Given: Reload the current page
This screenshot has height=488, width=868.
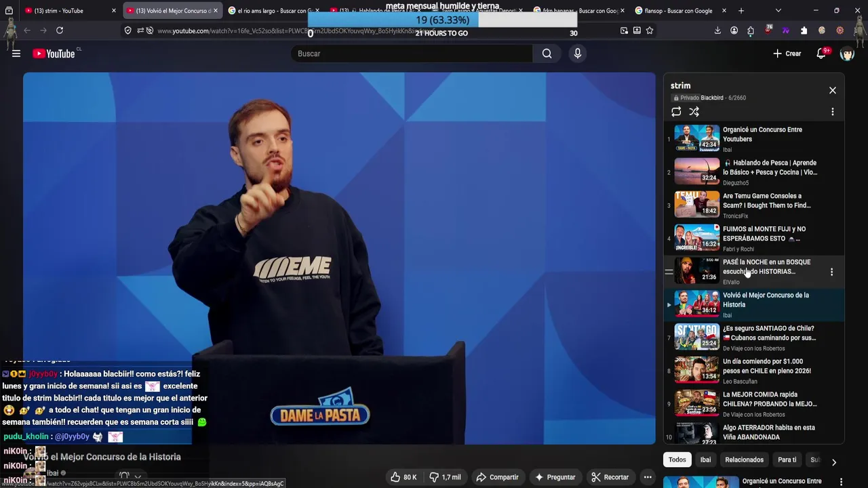Looking at the screenshot, I should coord(60,30).
